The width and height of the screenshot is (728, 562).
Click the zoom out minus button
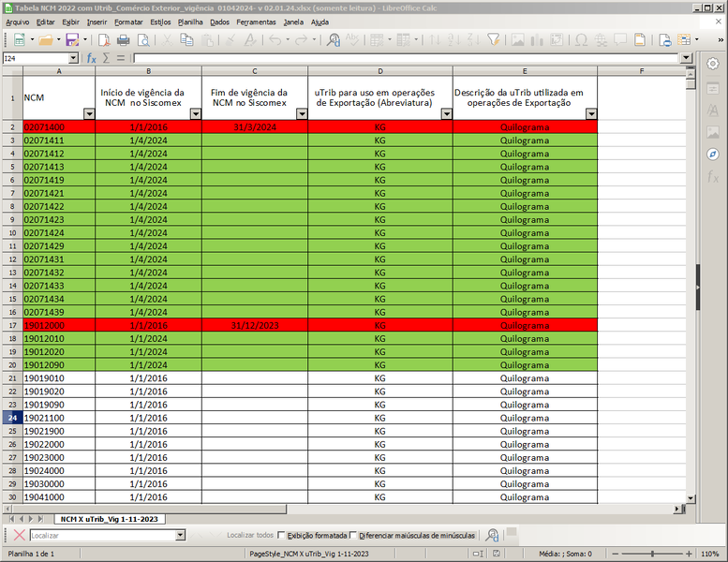click(616, 554)
